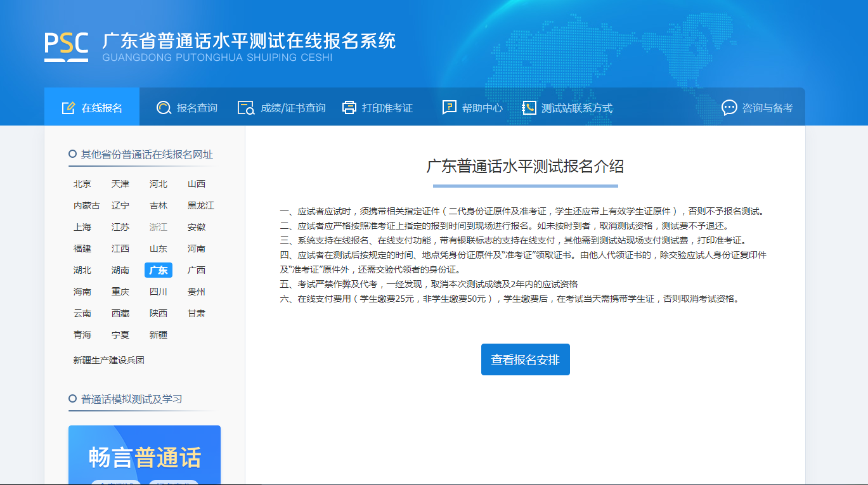
Task: Click the chat bubble icon beside 咨询与备考
Action: coord(729,108)
